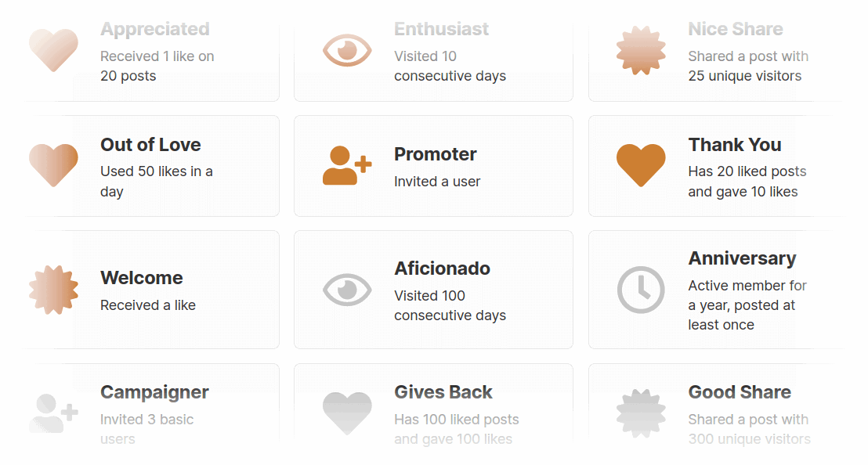
Task: Open the Promoter badge title
Action: click(x=435, y=154)
